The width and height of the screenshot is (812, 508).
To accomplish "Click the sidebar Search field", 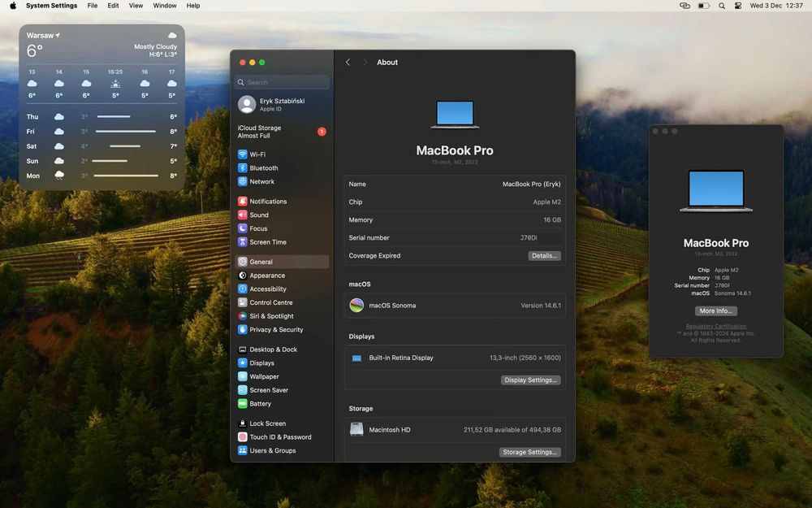I will coord(283,82).
